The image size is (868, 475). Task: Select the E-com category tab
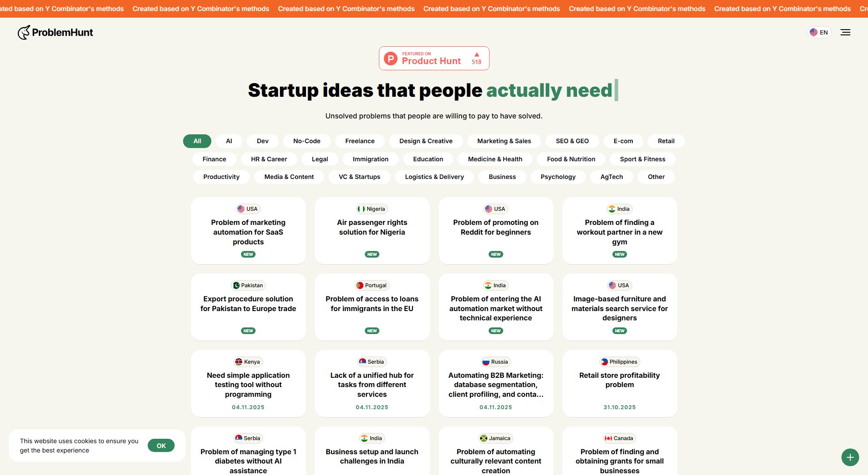pyautogui.click(x=623, y=141)
